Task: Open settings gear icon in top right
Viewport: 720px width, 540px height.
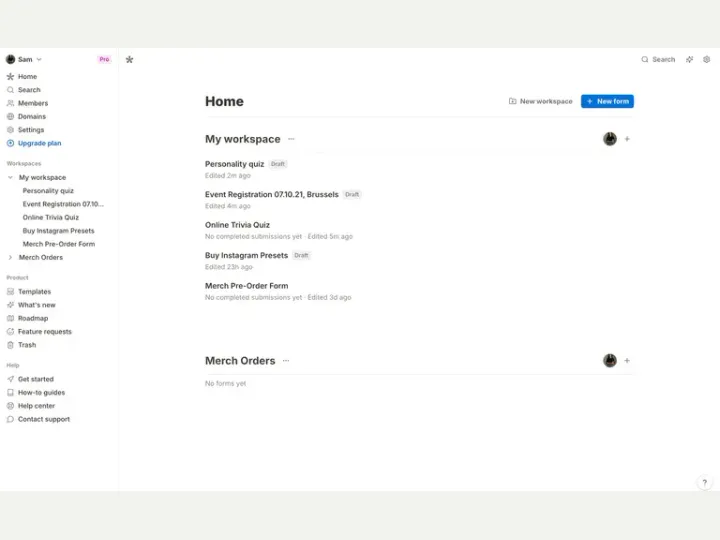Action: pyautogui.click(x=707, y=59)
